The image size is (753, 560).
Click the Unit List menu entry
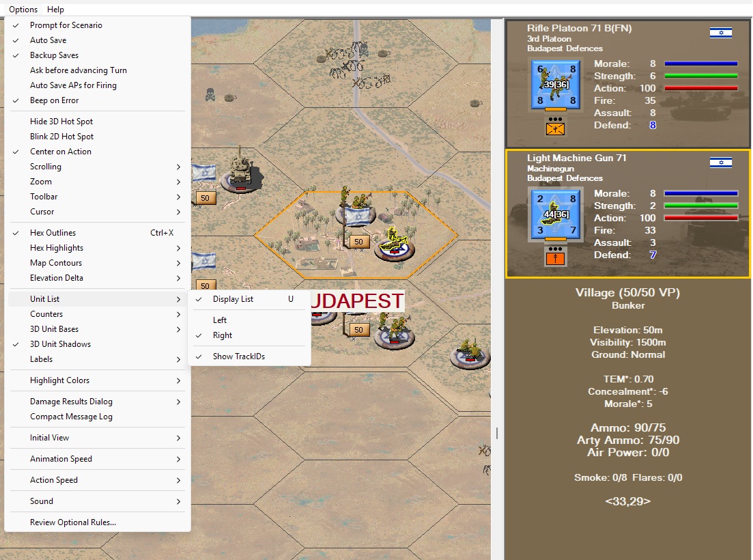[98, 298]
